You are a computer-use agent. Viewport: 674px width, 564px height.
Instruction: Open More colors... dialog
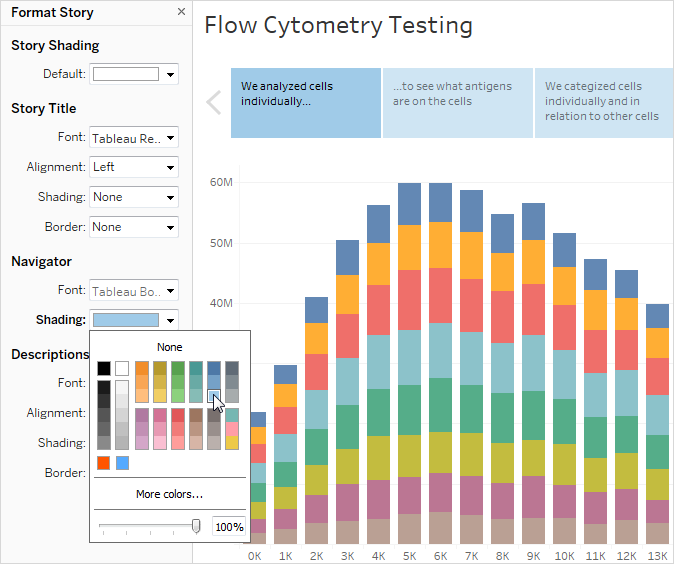(x=169, y=494)
